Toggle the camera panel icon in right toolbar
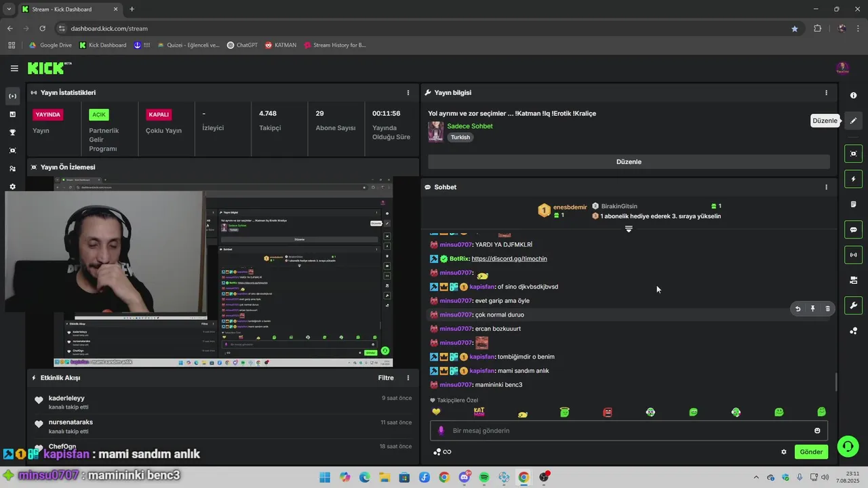Image resolution: width=868 pixels, height=488 pixels. [x=853, y=280]
